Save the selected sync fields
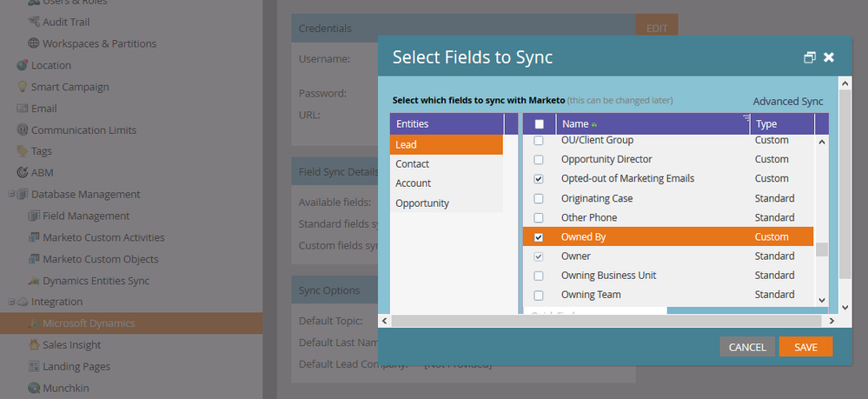 tap(805, 347)
